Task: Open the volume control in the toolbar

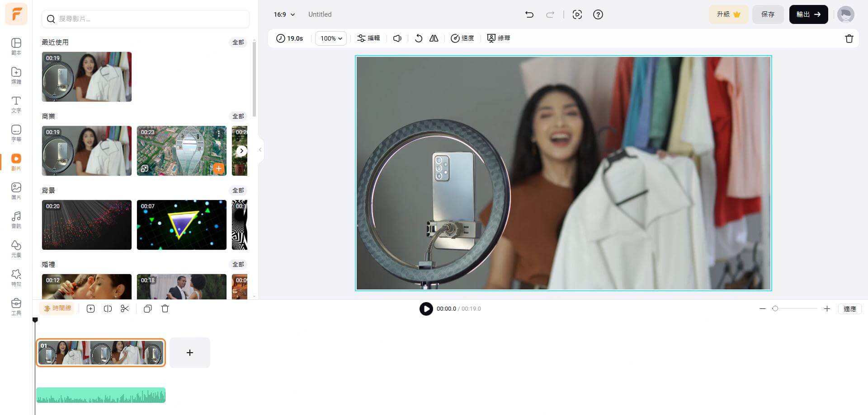Action: [397, 38]
